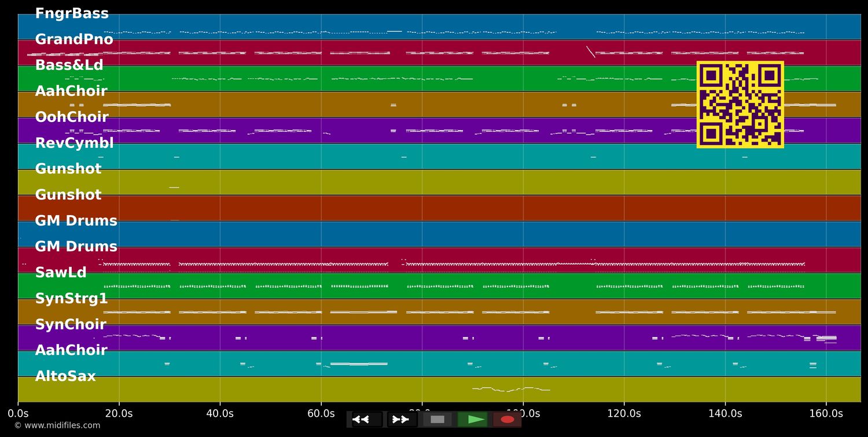Stop playback with the gray square

(437, 420)
